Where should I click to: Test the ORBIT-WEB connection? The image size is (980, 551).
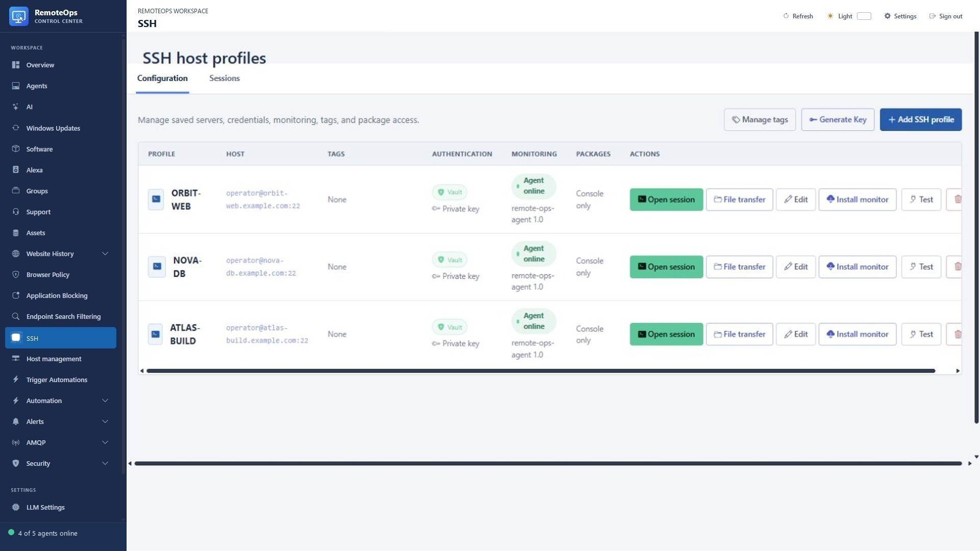pos(921,199)
